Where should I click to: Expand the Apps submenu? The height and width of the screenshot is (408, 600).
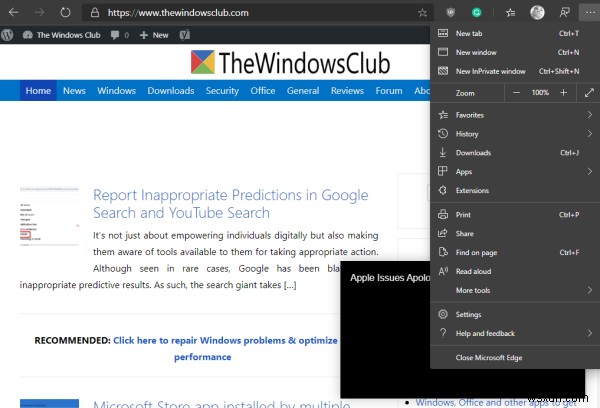pyautogui.click(x=515, y=171)
